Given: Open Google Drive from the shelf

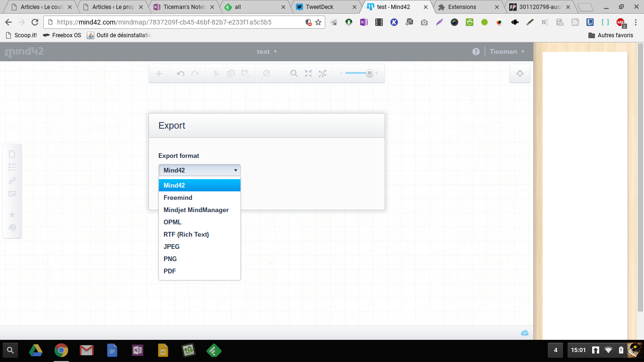Looking at the screenshot, I should point(36,350).
